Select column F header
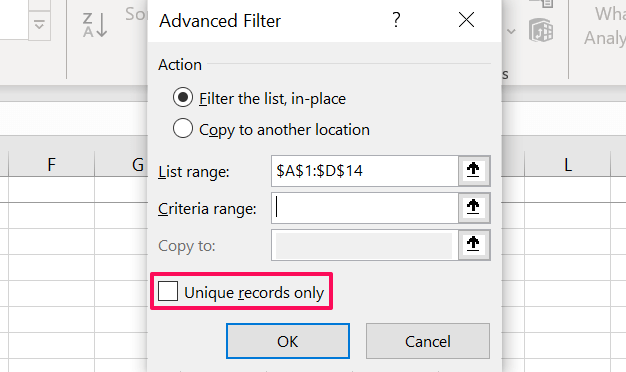 point(52,164)
